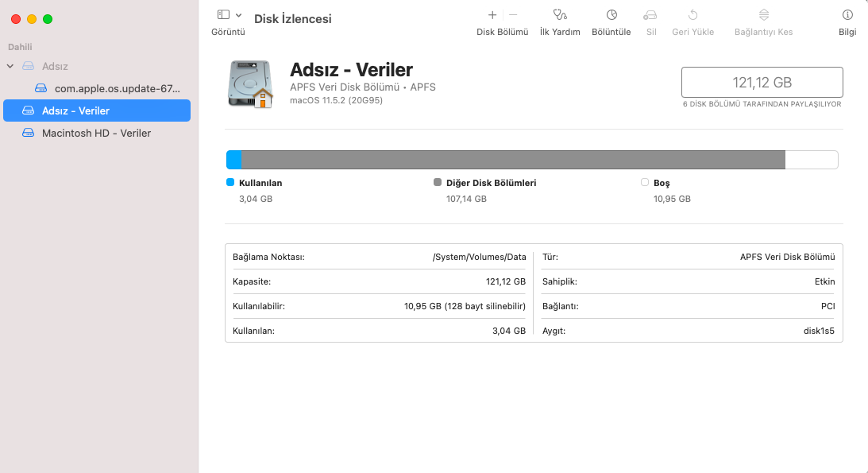Zoom window with the green button

48,19
